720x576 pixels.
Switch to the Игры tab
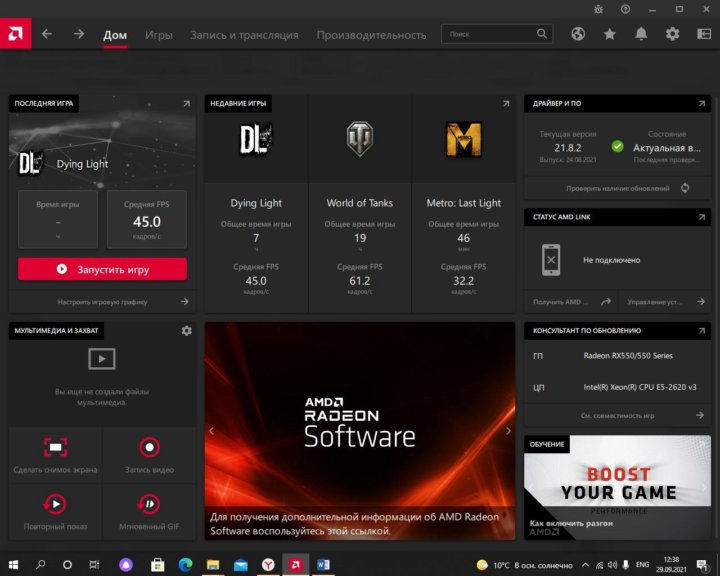tap(159, 35)
